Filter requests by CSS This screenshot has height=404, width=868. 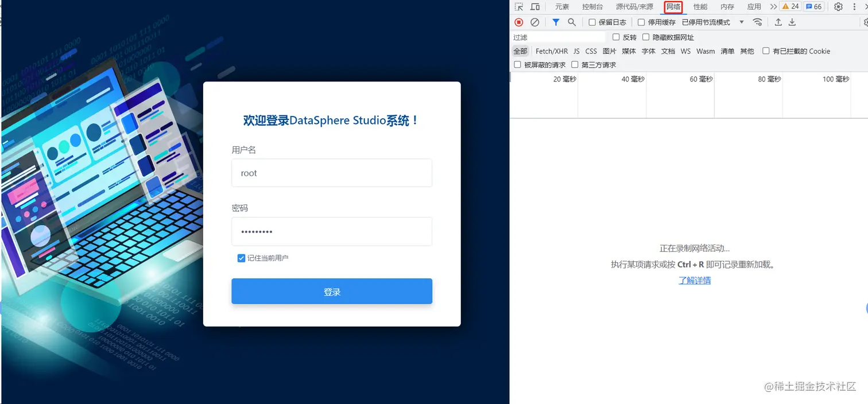coord(591,51)
